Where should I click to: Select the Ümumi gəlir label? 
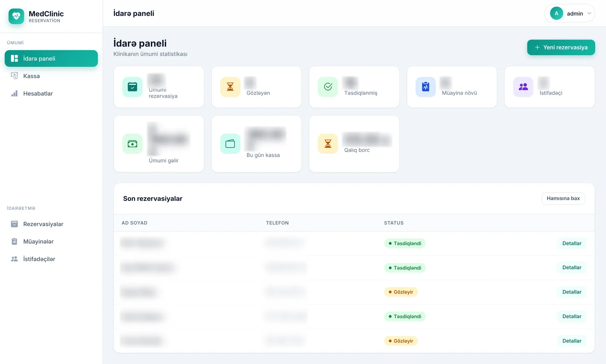point(164,160)
